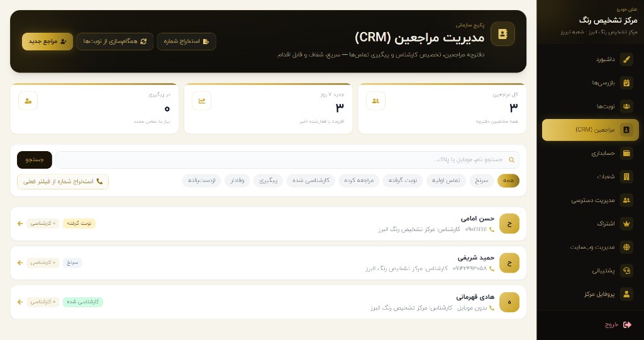Select the کارشناسی شده filter chip
This screenshot has width=644, height=340.
[x=311, y=181]
